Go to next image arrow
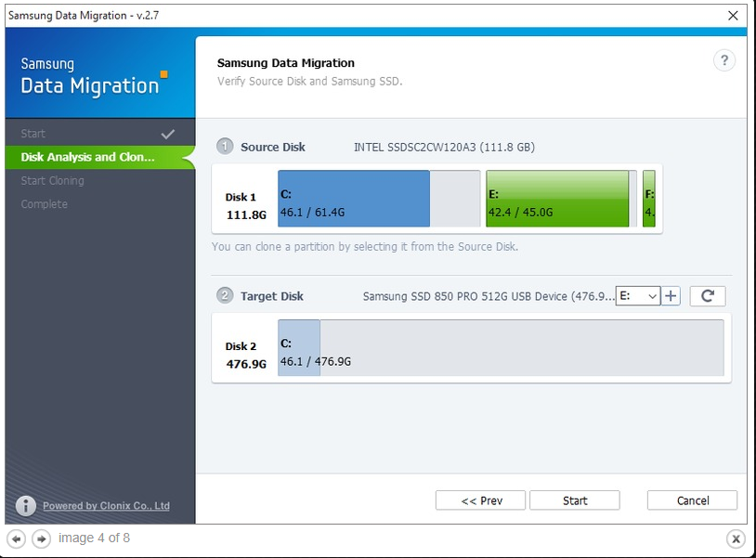 click(42, 539)
